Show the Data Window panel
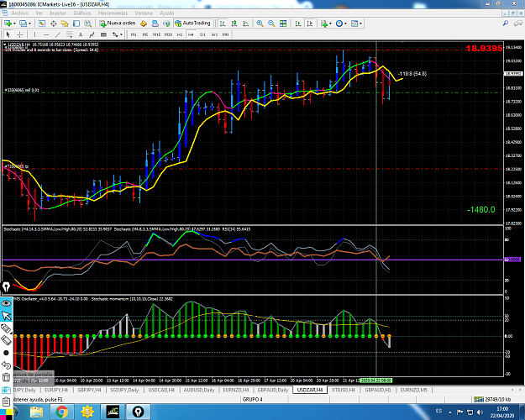The width and height of the screenshot is (525, 420). tap(53, 24)
